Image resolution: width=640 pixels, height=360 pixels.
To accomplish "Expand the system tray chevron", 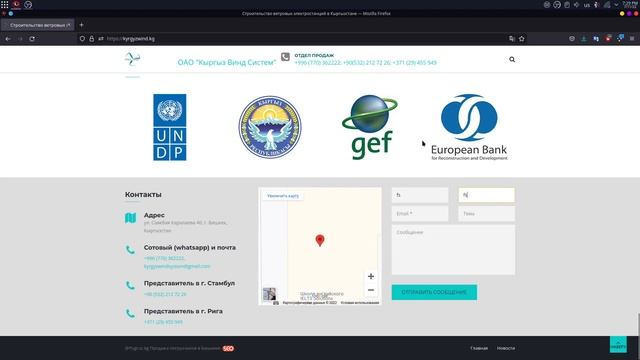I will (616, 4).
